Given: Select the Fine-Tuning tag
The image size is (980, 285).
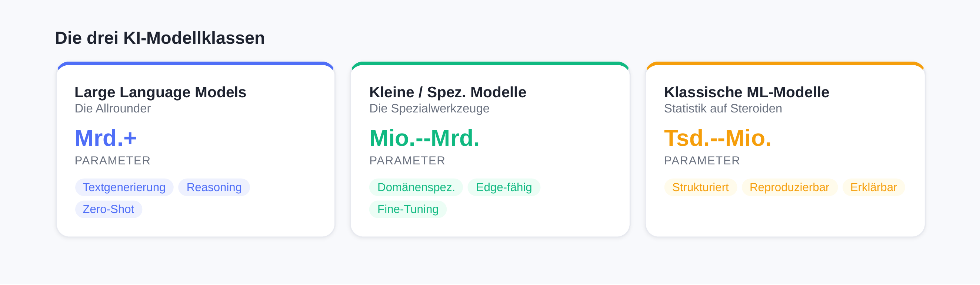Looking at the screenshot, I should tap(408, 209).
